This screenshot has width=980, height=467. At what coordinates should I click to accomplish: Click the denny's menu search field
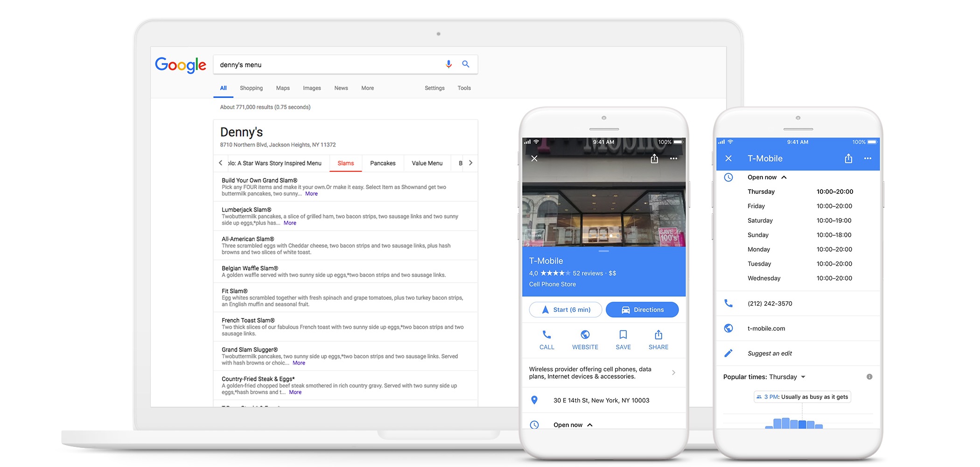pyautogui.click(x=327, y=65)
